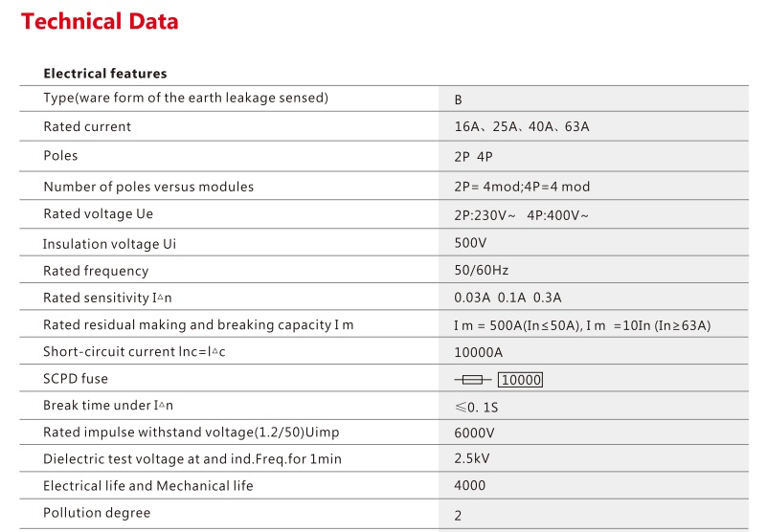Click the boxed 10000 rating symbol
This screenshot has width=767, height=532.
[x=521, y=380]
